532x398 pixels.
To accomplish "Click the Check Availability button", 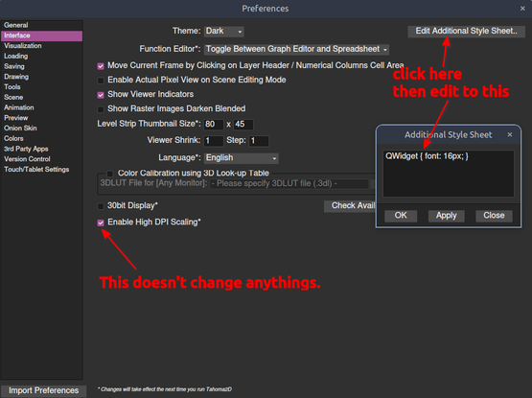I will pyautogui.click(x=350, y=206).
